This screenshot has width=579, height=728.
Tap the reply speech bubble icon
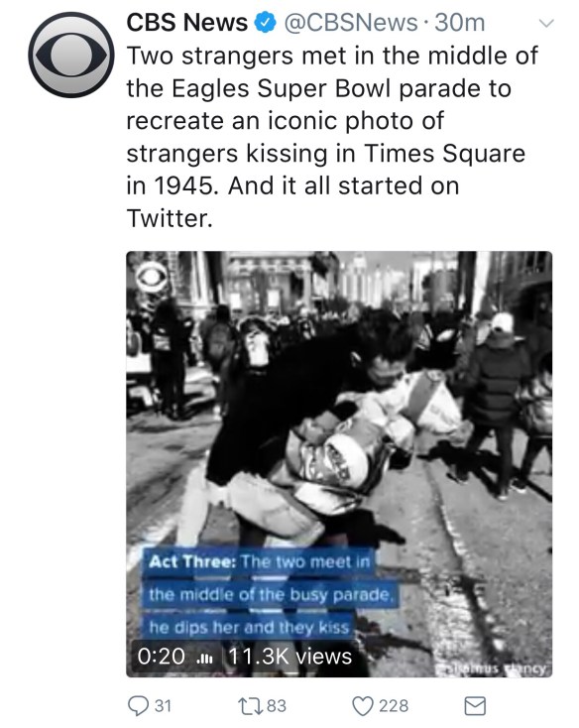point(138,706)
